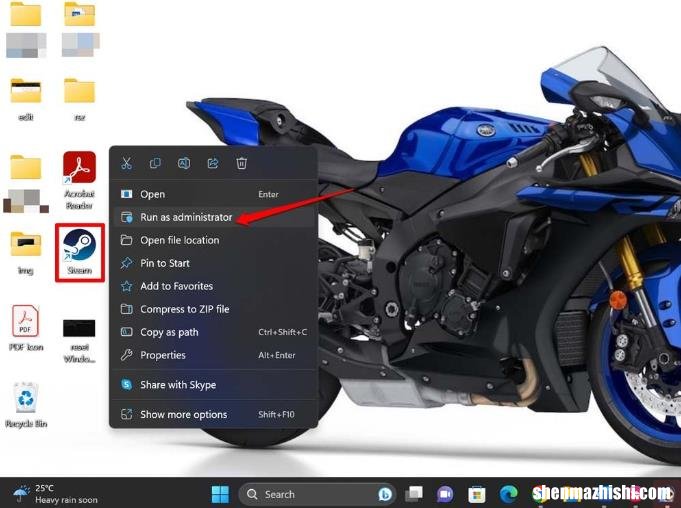Select the Steam desktop shortcut
Viewport: 681px width, 508px height.
click(79, 252)
